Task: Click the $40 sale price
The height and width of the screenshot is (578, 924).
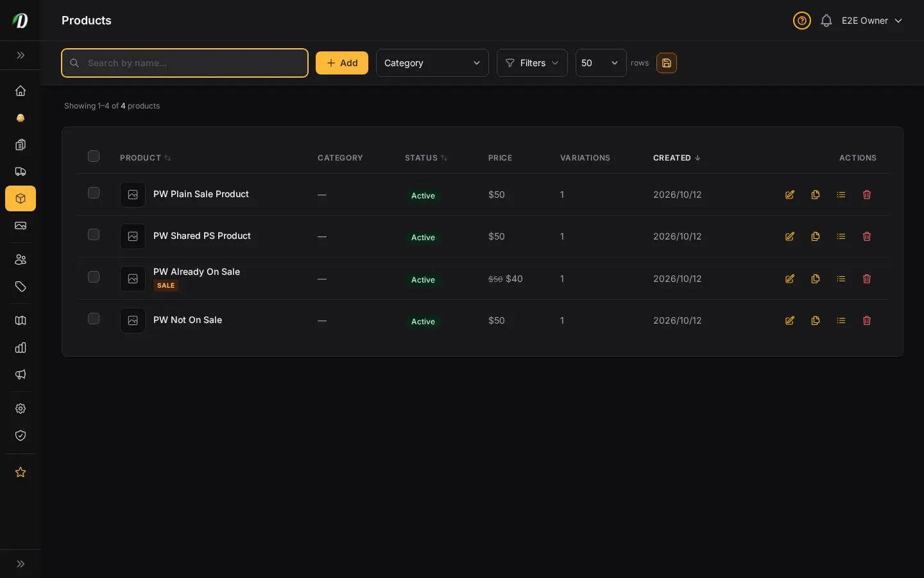Action: coord(514,279)
